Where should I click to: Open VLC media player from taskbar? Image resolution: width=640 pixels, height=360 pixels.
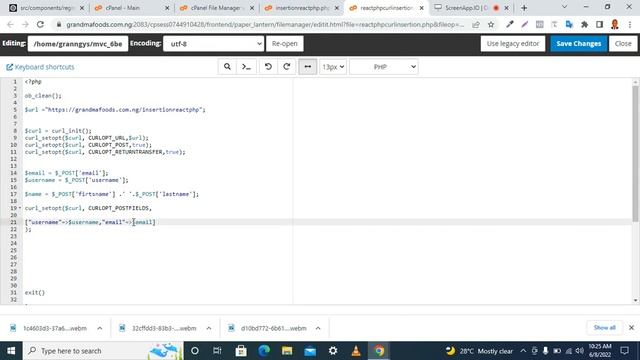click(356, 351)
